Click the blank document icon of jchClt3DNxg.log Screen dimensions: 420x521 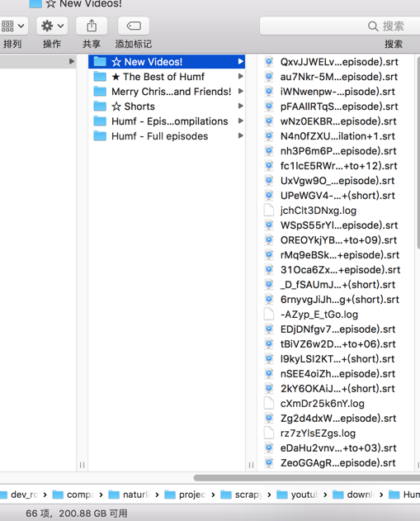[x=269, y=211]
